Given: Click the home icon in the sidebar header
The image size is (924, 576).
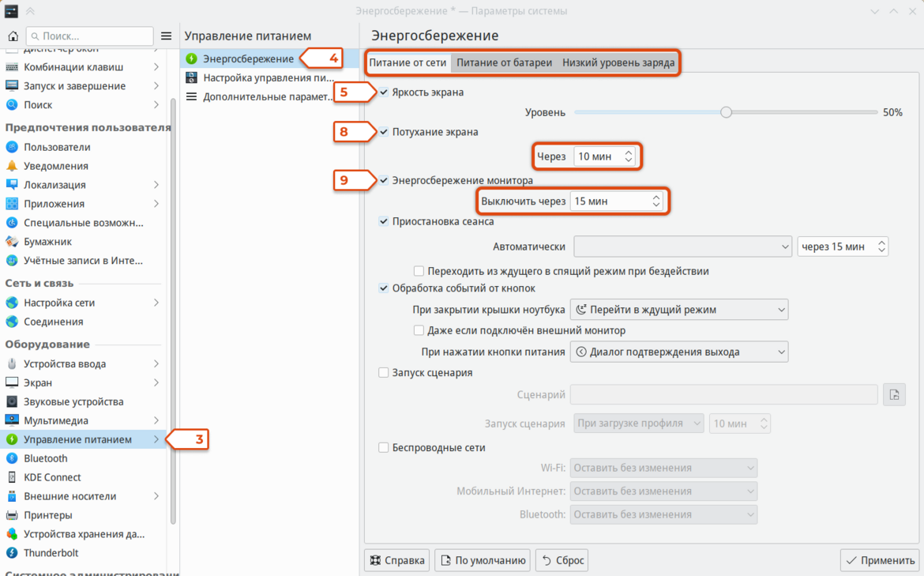Looking at the screenshot, I should tap(13, 36).
